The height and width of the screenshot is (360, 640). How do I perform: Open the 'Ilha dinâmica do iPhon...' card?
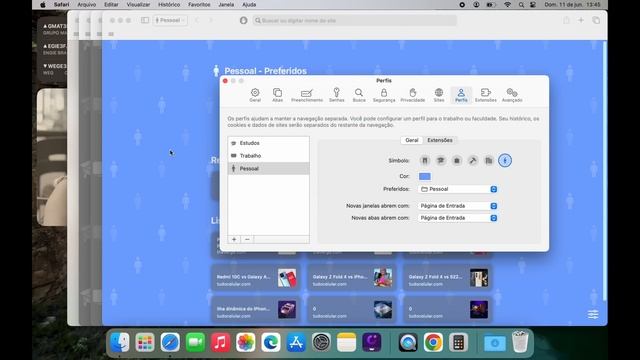tap(256, 310)
